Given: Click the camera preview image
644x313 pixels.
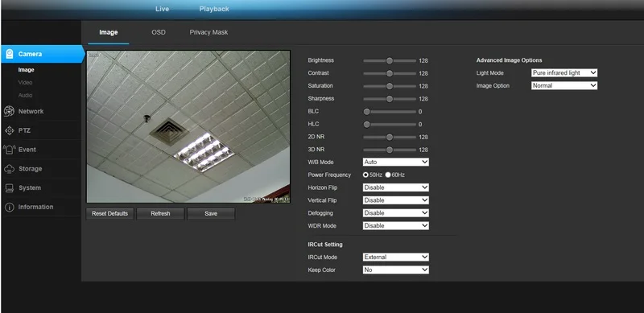Looking at the screenshot, I should coord(188,126).
